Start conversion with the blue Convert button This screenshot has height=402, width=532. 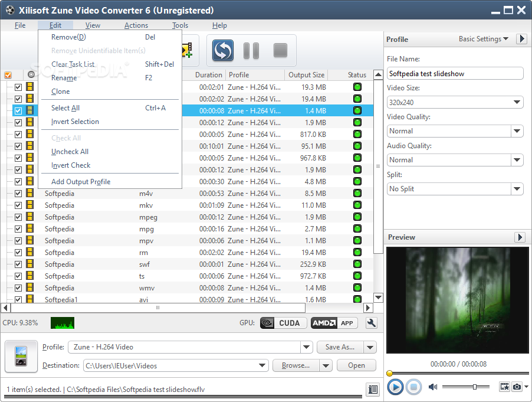pyautogui.click(x=222, y=51)
